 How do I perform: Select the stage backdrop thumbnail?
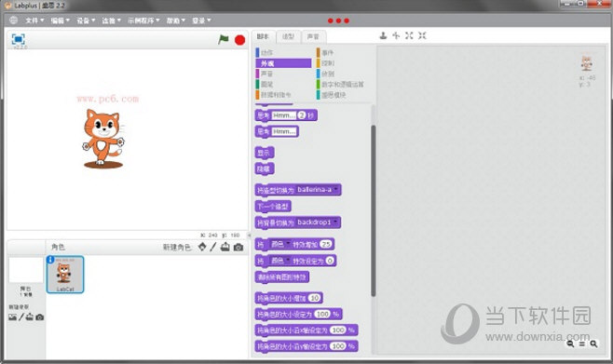pos(26,269)
